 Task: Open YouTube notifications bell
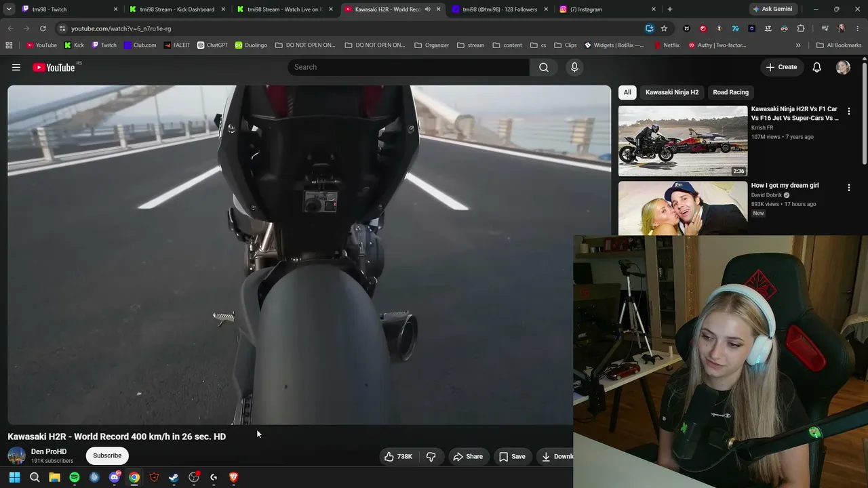[817, 67]
